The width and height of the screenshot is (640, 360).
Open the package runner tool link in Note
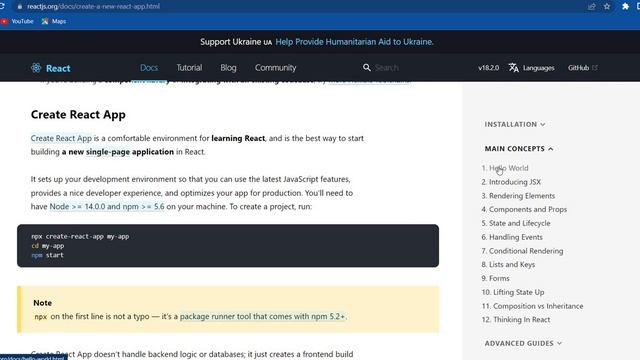[x=262, y=316]
